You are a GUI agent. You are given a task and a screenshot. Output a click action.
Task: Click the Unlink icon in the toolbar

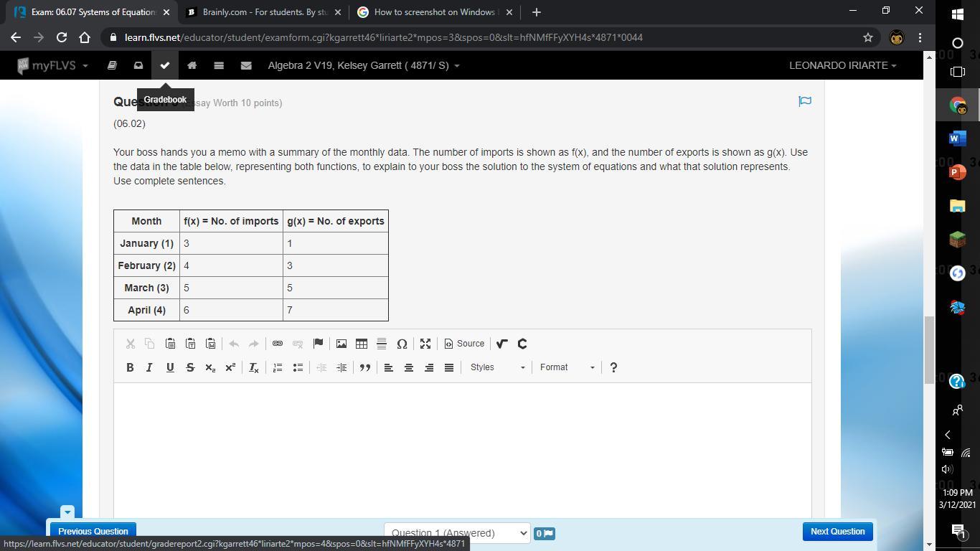(x=298, y=344)
